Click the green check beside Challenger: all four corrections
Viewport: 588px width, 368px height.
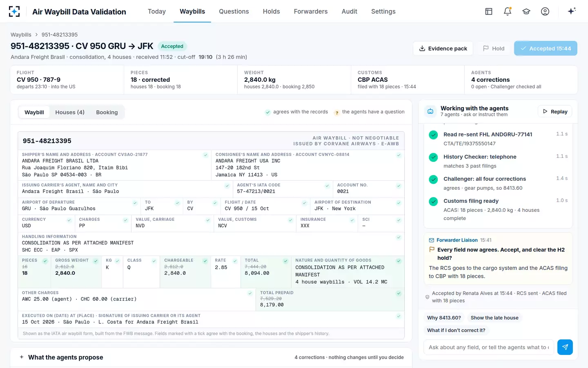[434, 180]
